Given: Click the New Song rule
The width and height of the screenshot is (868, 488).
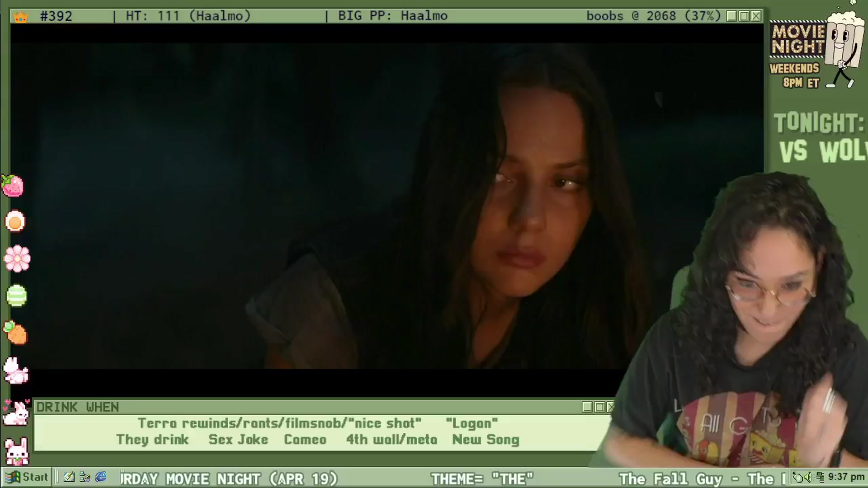Looking at the screenshot, I should click(486, 440).
